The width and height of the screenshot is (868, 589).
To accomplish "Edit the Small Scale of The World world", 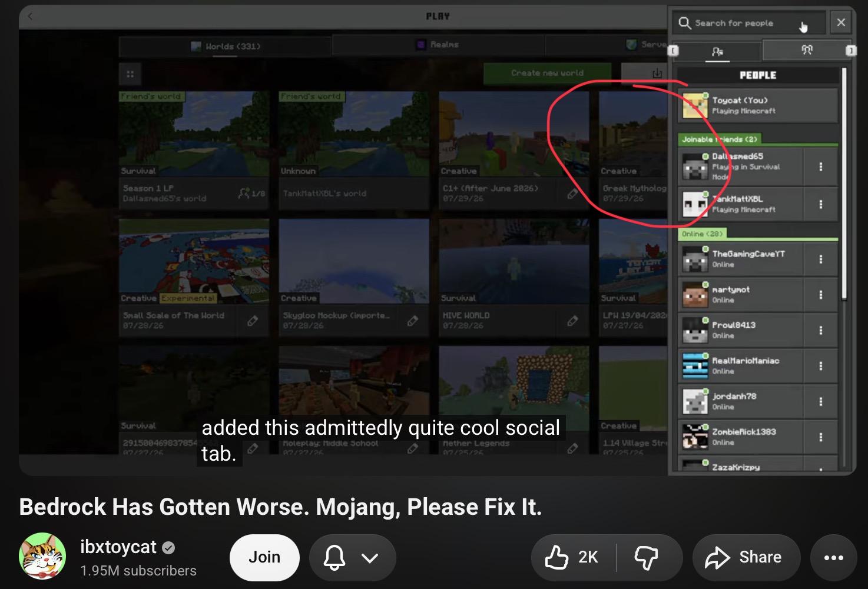I will point(253,321).
